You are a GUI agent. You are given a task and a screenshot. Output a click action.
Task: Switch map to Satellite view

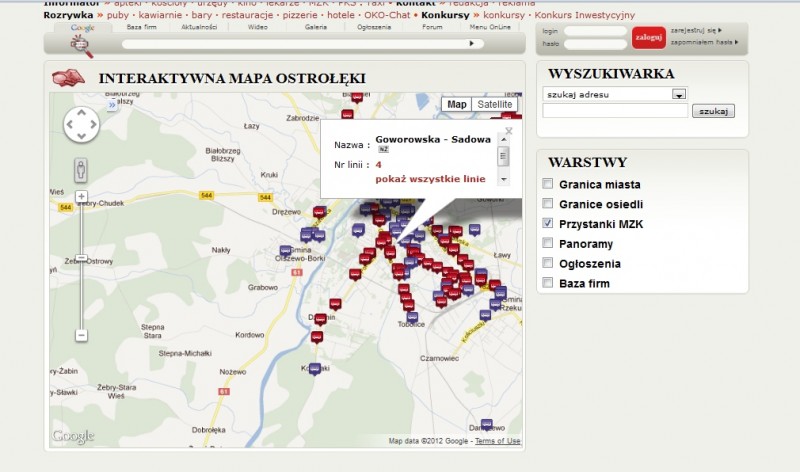tap(494, 104)
